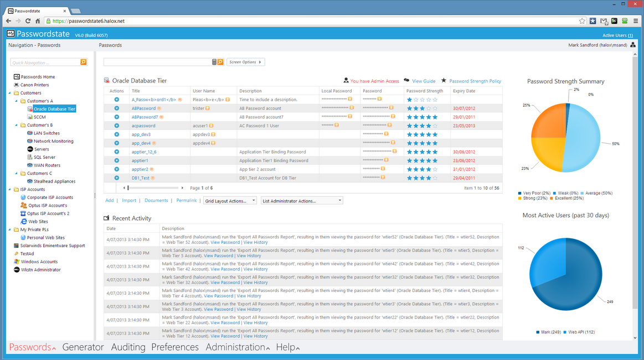Open actions menu for app_dev3 row
644x360 pixels.
pyautogui.click(x=117, y=134)
